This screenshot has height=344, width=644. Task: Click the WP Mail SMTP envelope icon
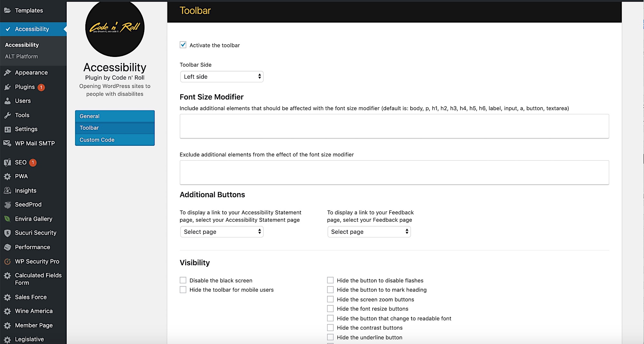(x=7, y=143)
